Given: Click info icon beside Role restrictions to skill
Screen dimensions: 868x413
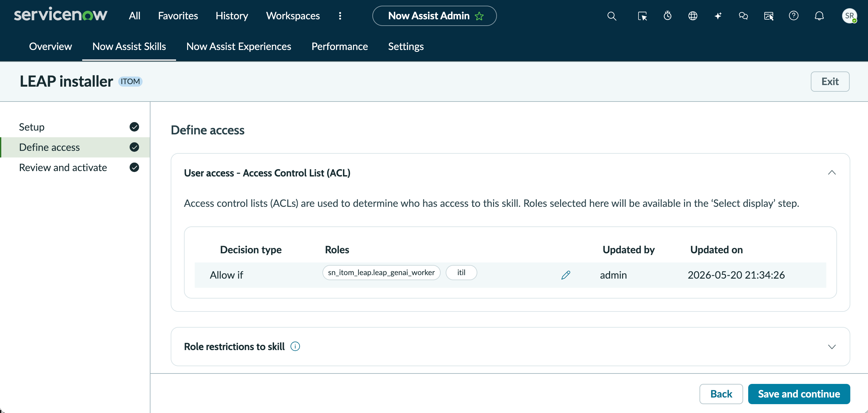Looking at the screenshot, I should [295, 346].
